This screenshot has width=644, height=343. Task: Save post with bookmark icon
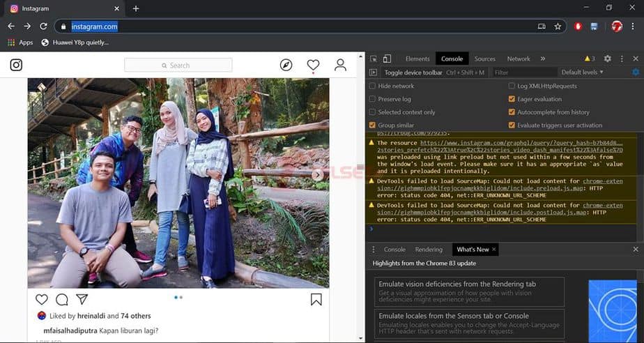(x=316, y=299)
